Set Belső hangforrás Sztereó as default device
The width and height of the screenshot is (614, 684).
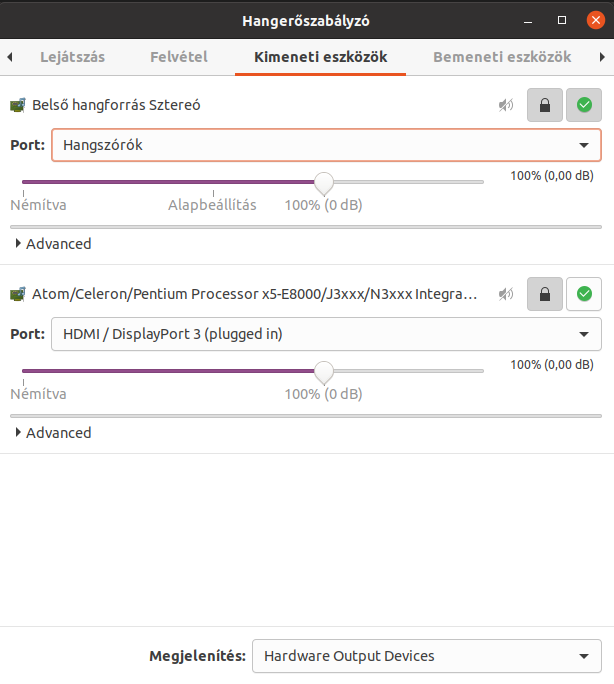(x=584, y=105)
